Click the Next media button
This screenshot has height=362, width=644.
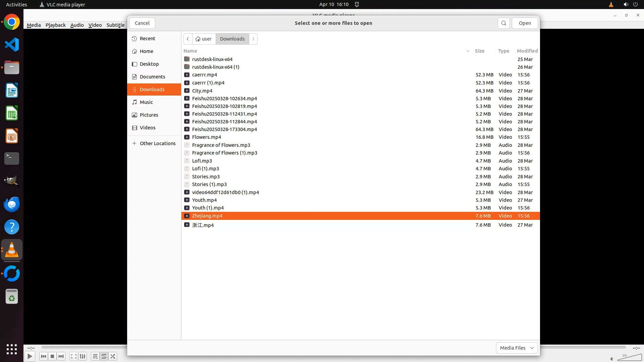point(61,356)
